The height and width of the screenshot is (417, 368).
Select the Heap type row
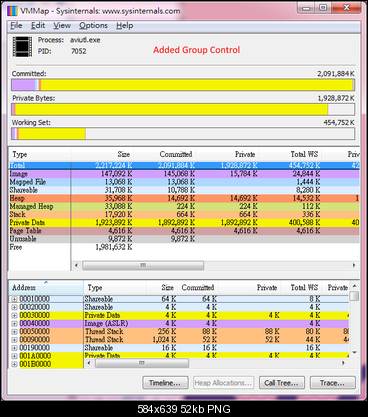click(184, 198)
